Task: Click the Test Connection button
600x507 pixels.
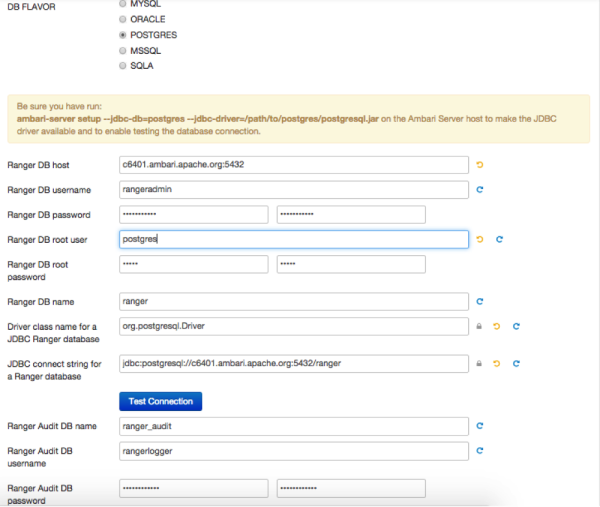Action: coord(160,401)
